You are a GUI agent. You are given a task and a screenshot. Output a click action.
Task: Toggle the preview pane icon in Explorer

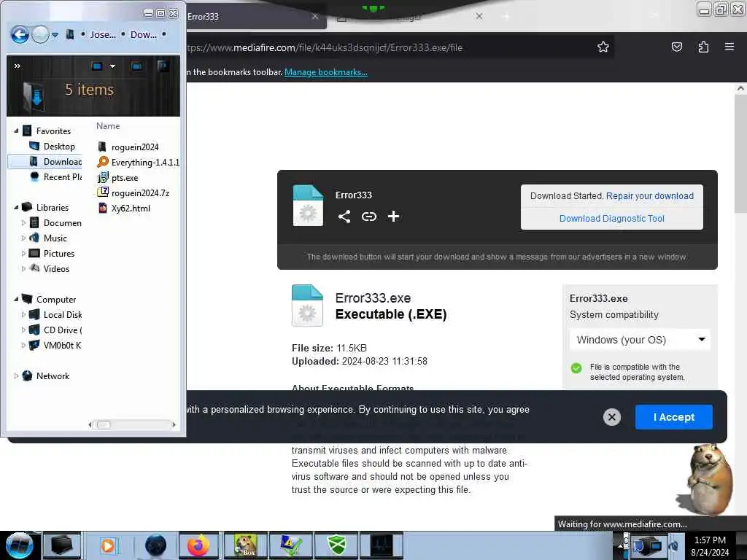click(x=136, y=66)
